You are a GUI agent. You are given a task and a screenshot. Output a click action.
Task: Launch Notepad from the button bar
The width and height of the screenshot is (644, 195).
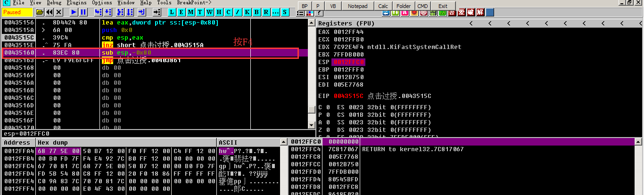(x=357, y=6)
